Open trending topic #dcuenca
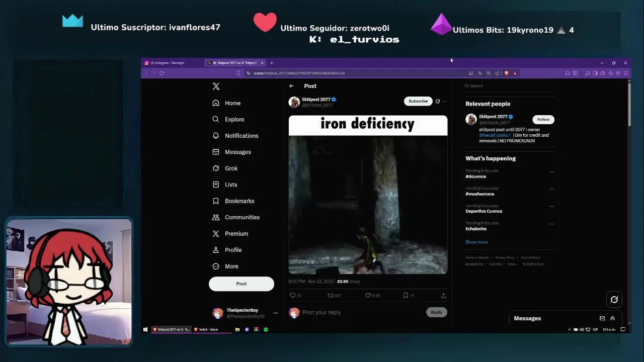The width and height of the screenshot is (644, 362). (475, 176)
